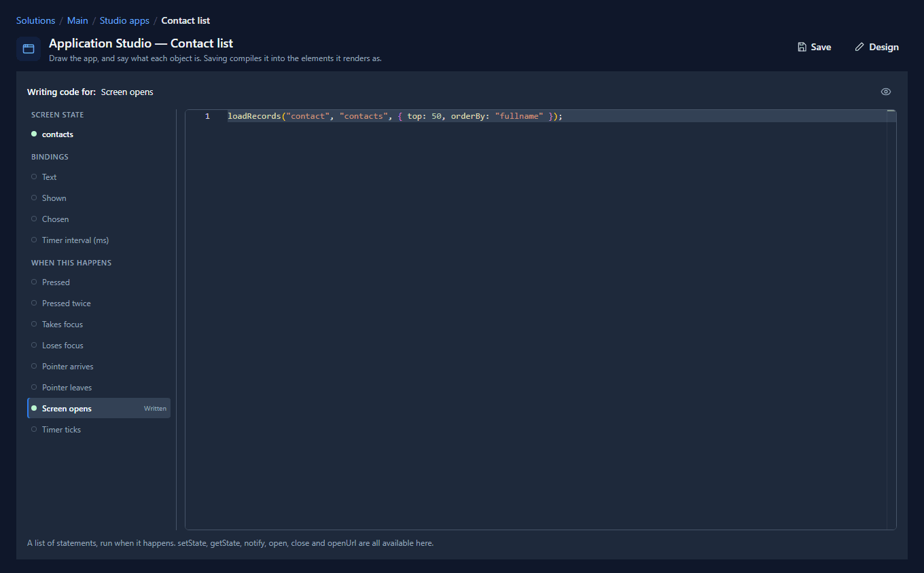The width and height of the screenshot is (924, 573).
Task: Toggle the eye preview icon
Action: point(886,92)
